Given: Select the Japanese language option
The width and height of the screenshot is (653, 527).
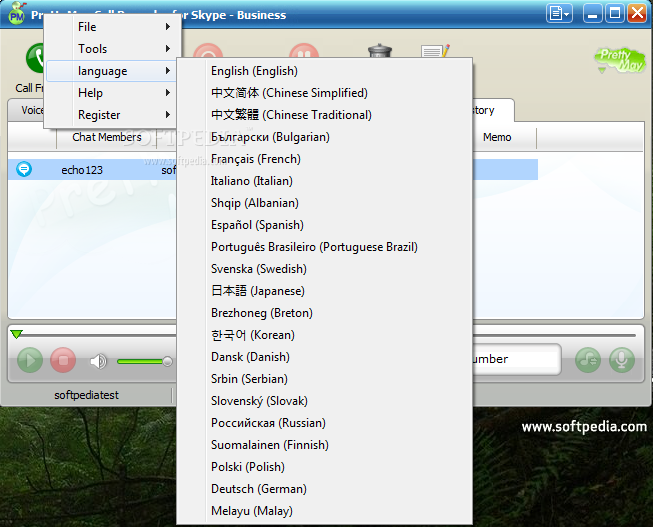Looking at the screenshot, I should (325, 291).
